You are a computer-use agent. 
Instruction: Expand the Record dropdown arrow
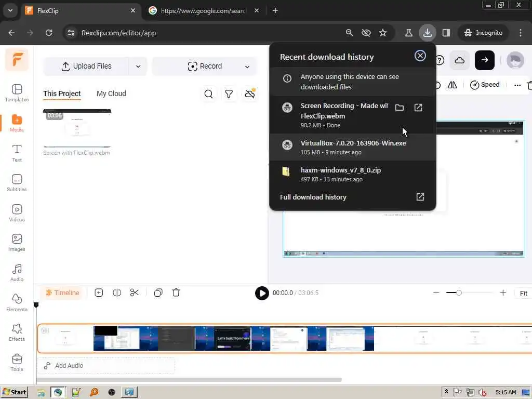[247, 66]
